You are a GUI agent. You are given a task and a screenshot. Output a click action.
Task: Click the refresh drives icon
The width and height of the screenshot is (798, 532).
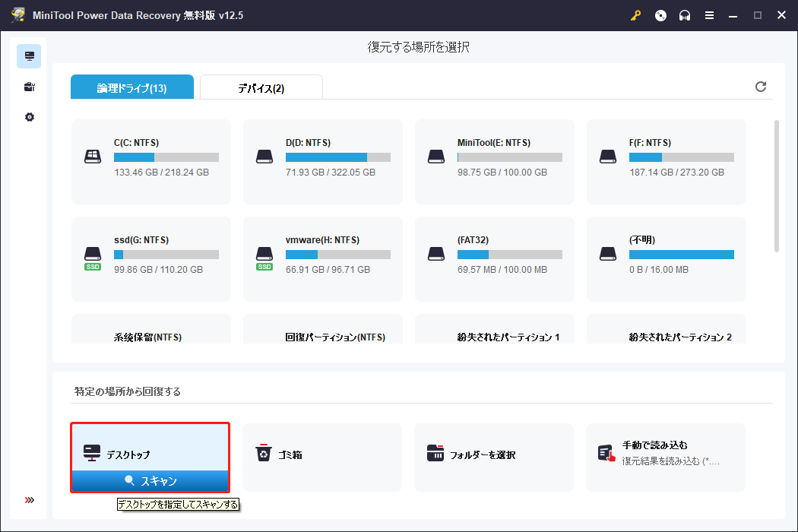760,87
